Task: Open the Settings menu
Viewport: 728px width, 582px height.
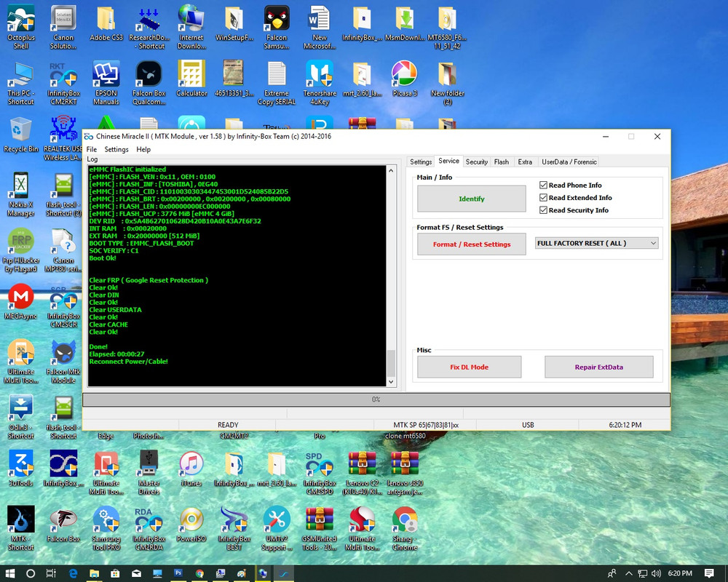Action: [116, 149]
